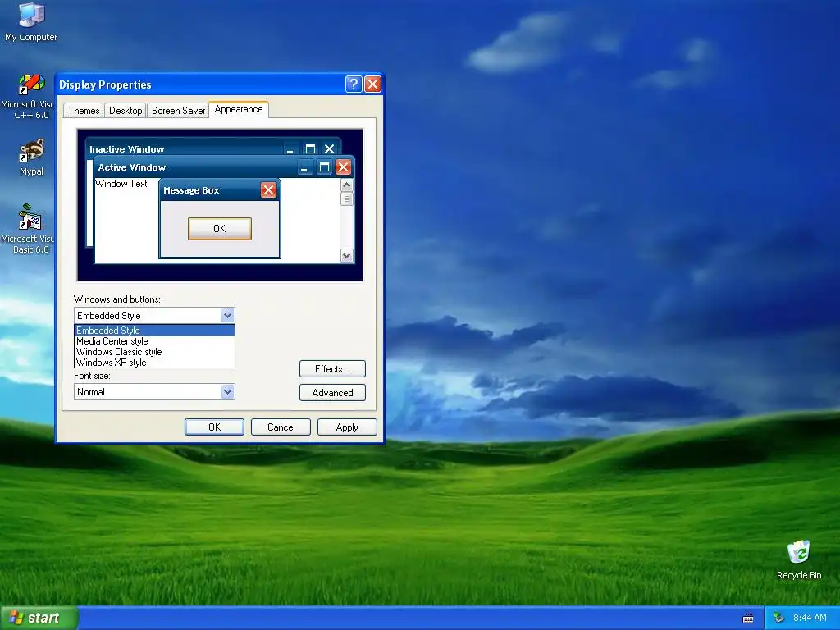
Task: Click preview scrollbar down arrow
Action: tap(347, 256)
